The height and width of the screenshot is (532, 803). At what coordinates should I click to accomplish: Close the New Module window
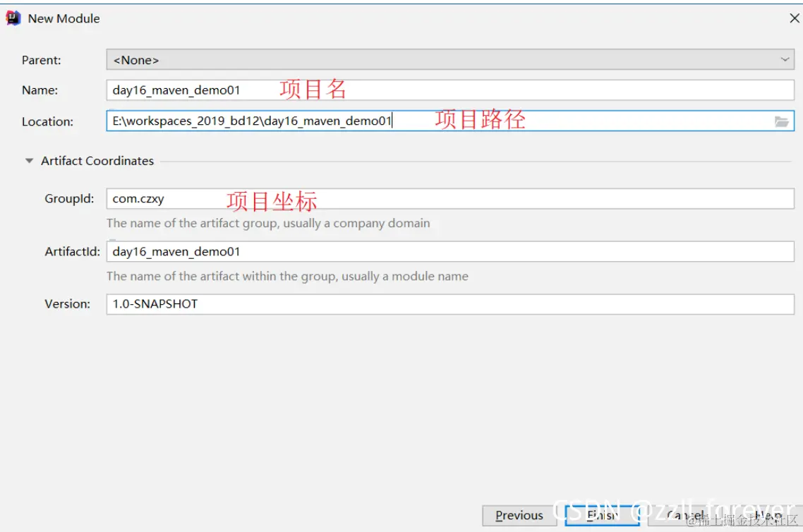coord(795,18)
